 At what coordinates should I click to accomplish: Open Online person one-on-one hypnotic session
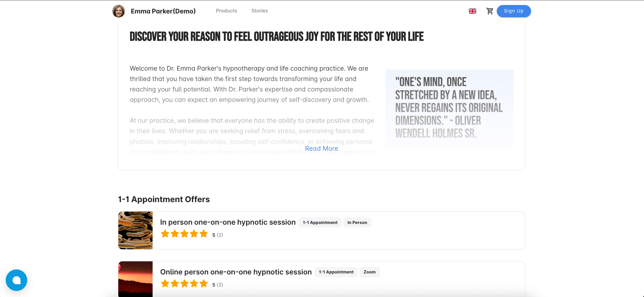click(236, 272)
